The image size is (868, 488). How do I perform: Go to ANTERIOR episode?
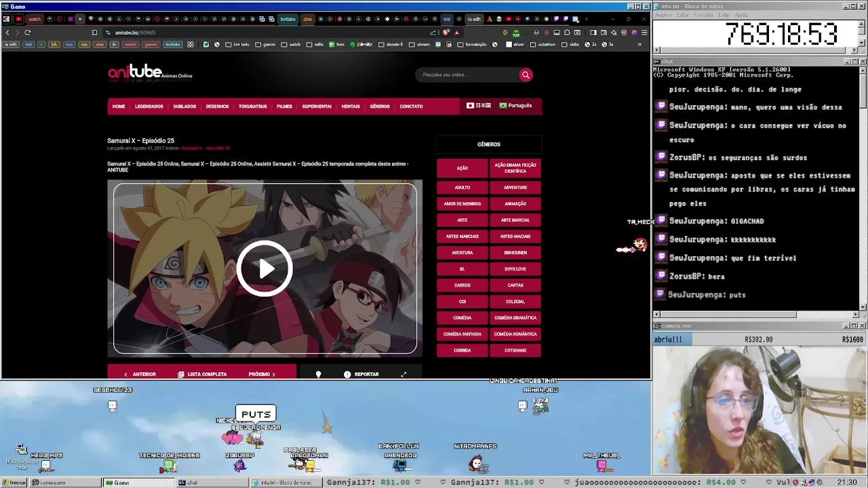[140, 374]
